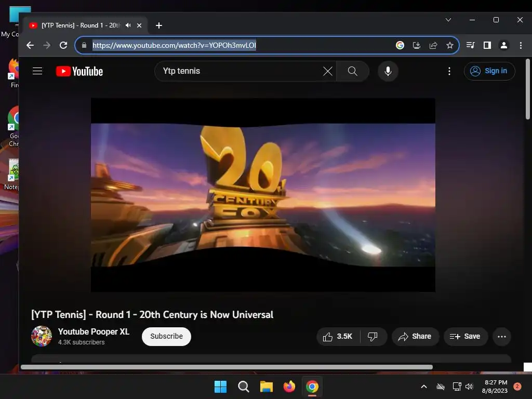This screenshot has height=399, width=532.
Task: Click the Google icon in address bar
Action: click(x=400, y=45)
